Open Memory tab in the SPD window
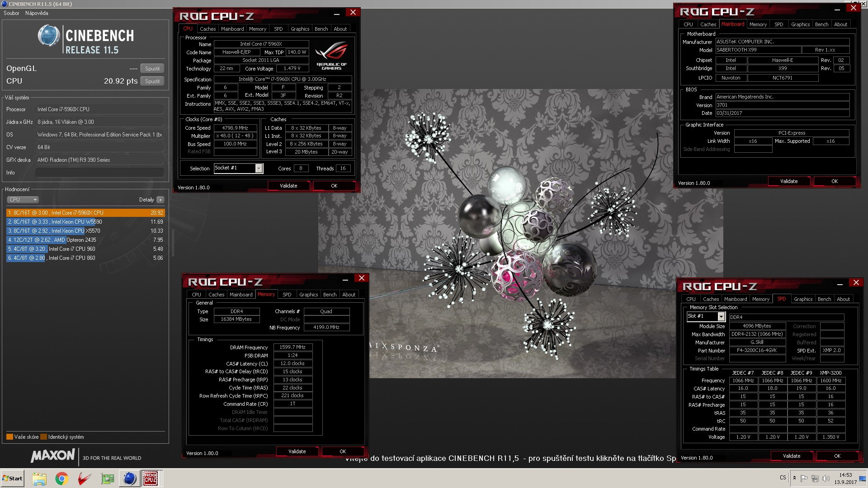The height and width of the screenshot is (488, 868). (761, 299)
